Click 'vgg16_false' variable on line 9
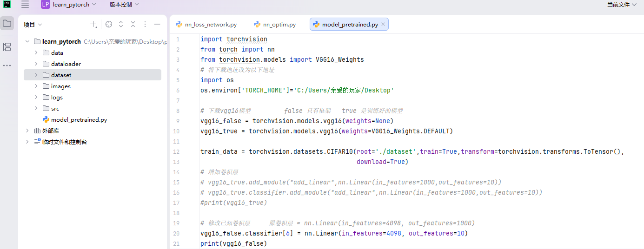The width and height of the screenshot is (644, 249). point(221,121)
